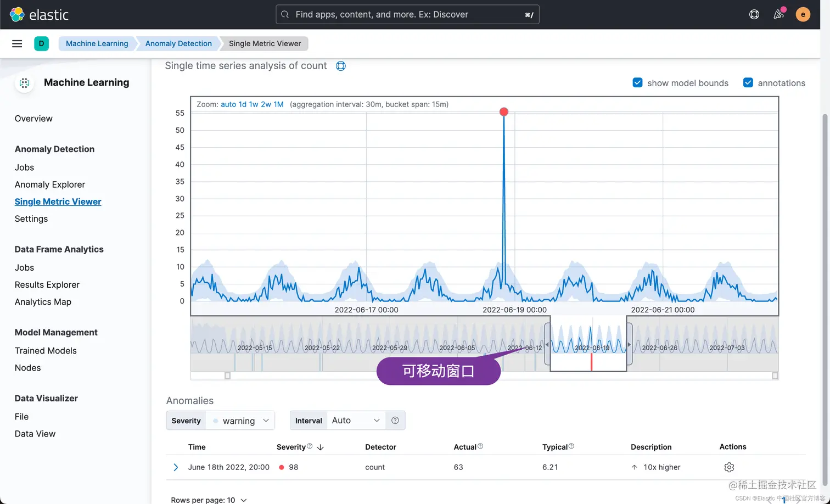Open Data View under Data Visualizer

[35, 434]
